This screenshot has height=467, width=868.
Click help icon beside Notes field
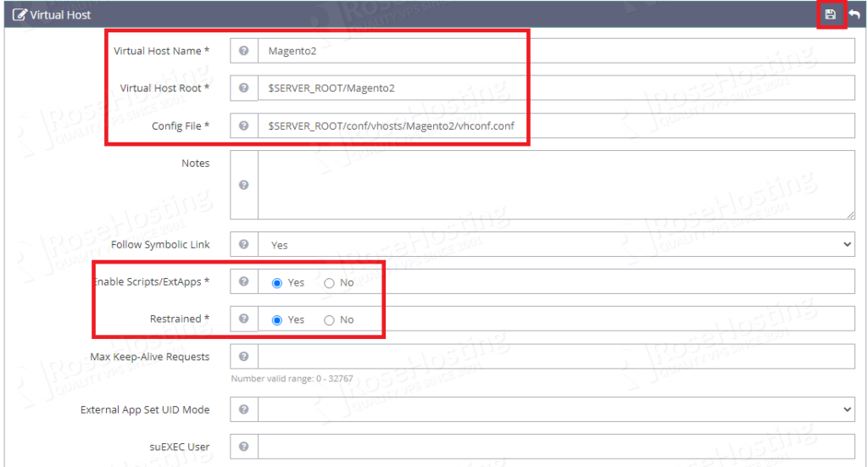[x=244, y=185]
